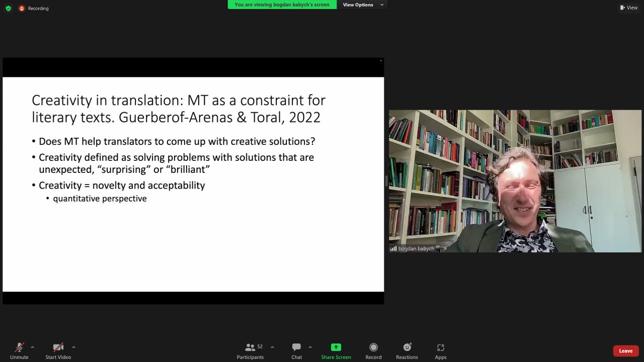Viewport: 644px width, 362px height.
Task: Click the shared slide presentation area
Action: click(x=193, y=184)
